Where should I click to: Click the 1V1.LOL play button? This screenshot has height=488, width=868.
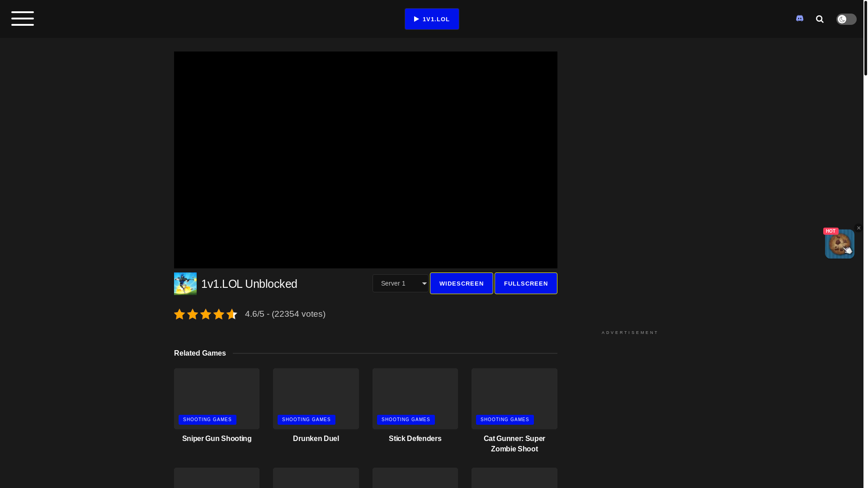pyautogui.click(x=432, y=19)
